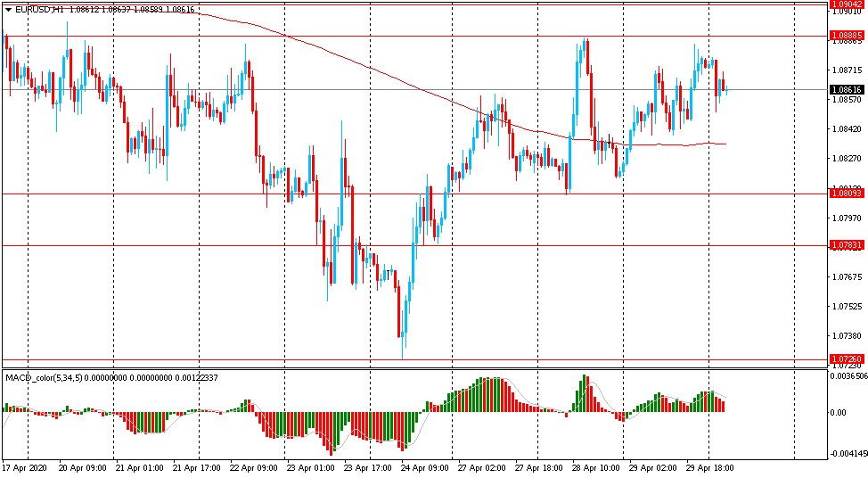Click the 1.07675 price axis value
868x478 pixels.
click(x=847, y=277)
